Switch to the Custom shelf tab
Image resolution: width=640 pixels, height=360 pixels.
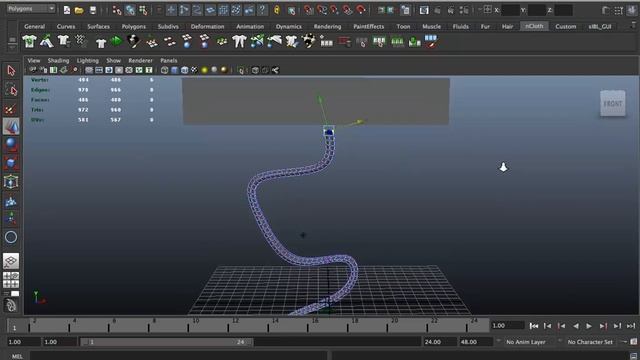[x=566, y=26]
